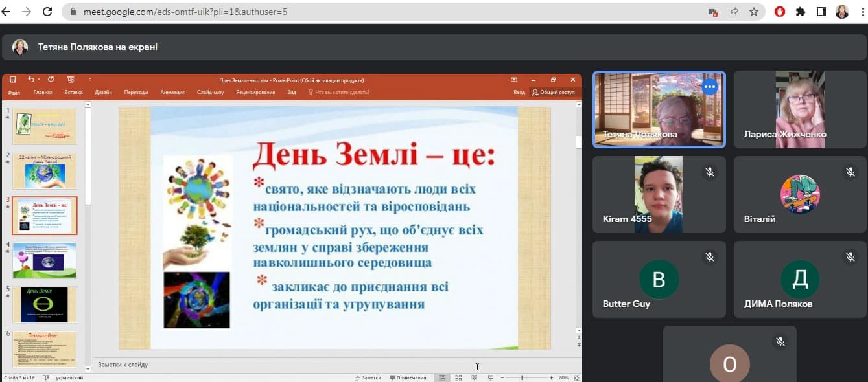
Task: Click the PowerPoint Save icon
Action: 12,80
